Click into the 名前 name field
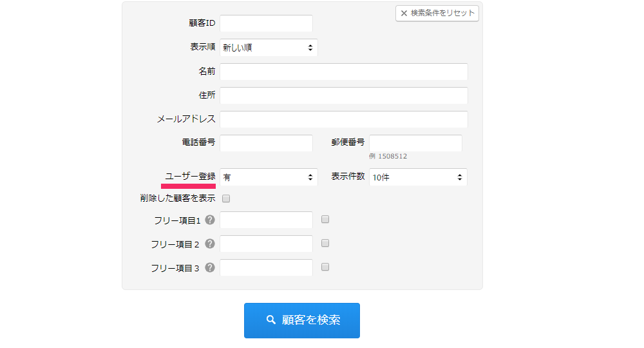Viewport: 644px width, 348px height. click(x=343, y=72)
